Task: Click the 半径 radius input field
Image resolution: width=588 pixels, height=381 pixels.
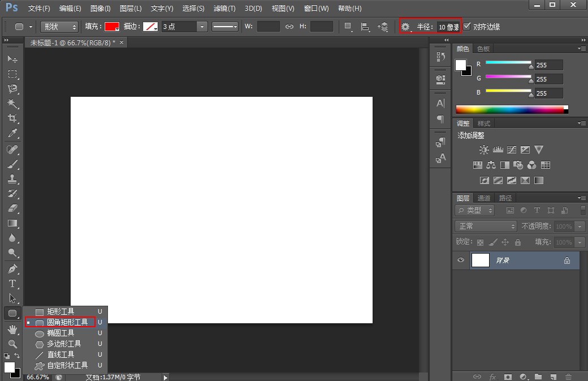Action: (448, 27)
